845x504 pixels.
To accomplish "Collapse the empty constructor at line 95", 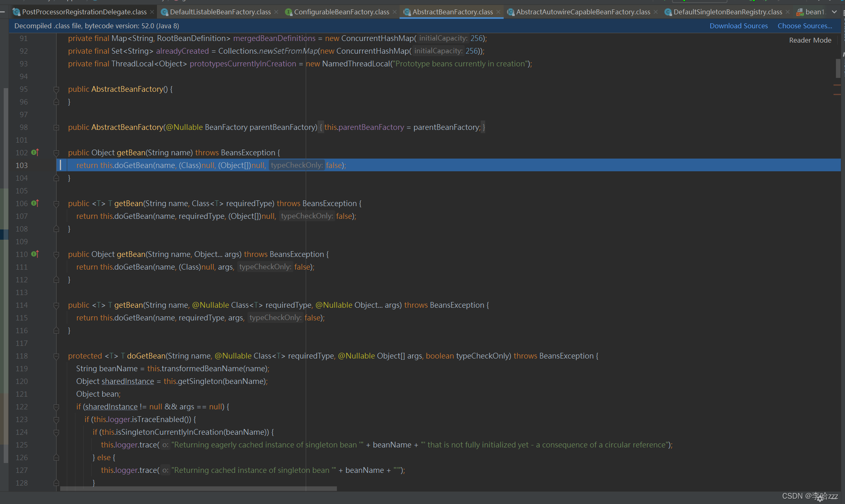I will 57,89.
